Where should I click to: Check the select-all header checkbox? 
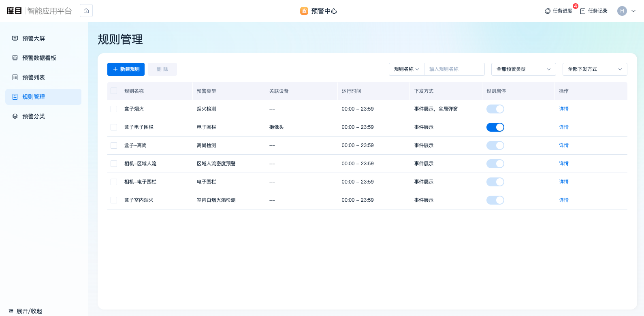[x=114, y=91]
